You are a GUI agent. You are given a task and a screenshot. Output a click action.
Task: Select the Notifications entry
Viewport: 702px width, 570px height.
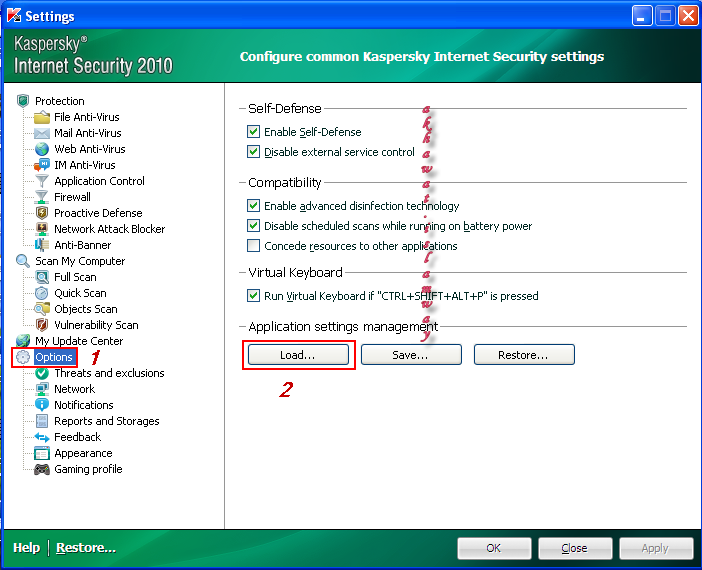pyautogui.click(x=84, y=405)
